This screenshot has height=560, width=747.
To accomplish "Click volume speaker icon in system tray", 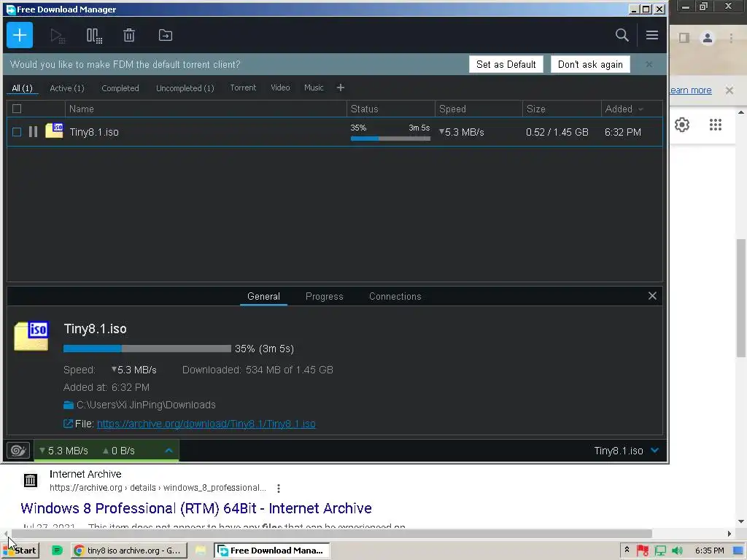I will [677, 551].
